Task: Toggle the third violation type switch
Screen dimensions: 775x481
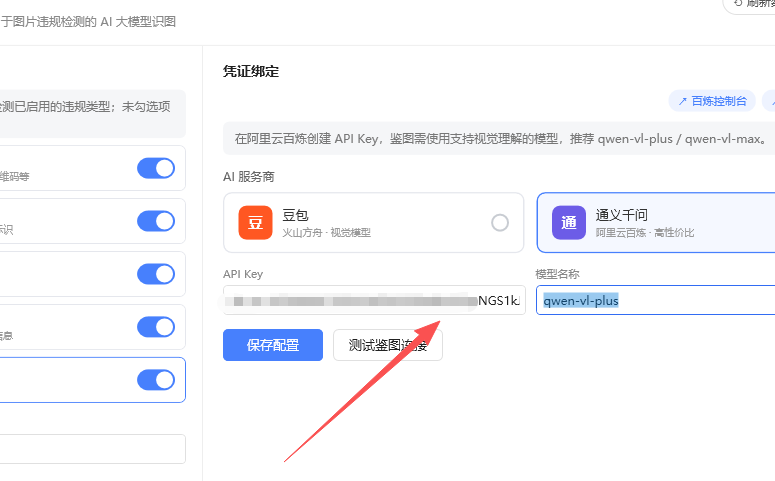Action: (x=156, y=274)
